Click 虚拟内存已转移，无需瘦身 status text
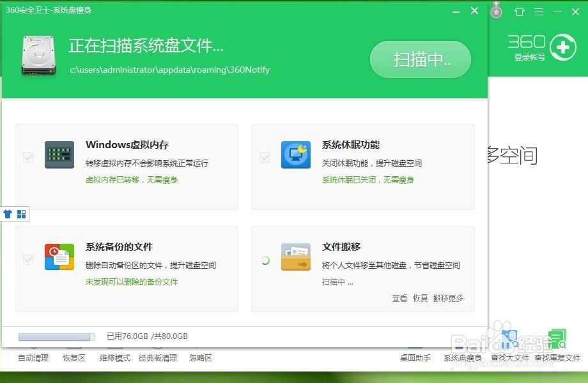The image size is (588, 383). (x=131, y=180)
